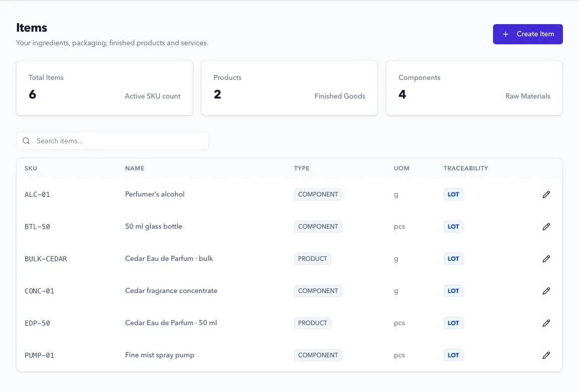The width and height of the screenshot is (579, 392).
Task: Click the SKU column header
Action: (31, 168)
